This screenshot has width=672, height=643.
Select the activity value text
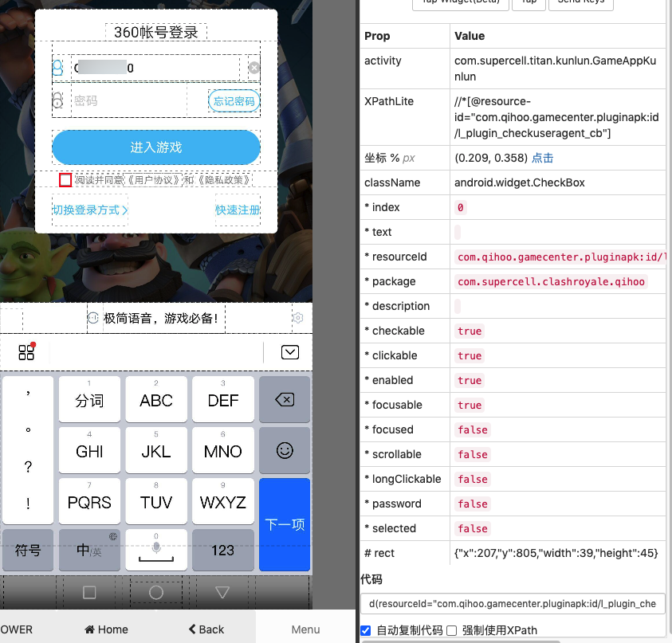(555, 69)
